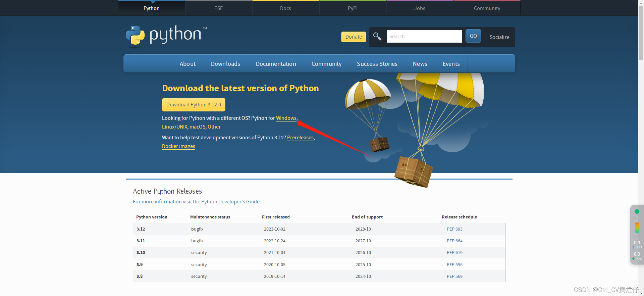Screen dimensions: 644x296
Task: Follow the Windows download link
Action: (286, 118)
